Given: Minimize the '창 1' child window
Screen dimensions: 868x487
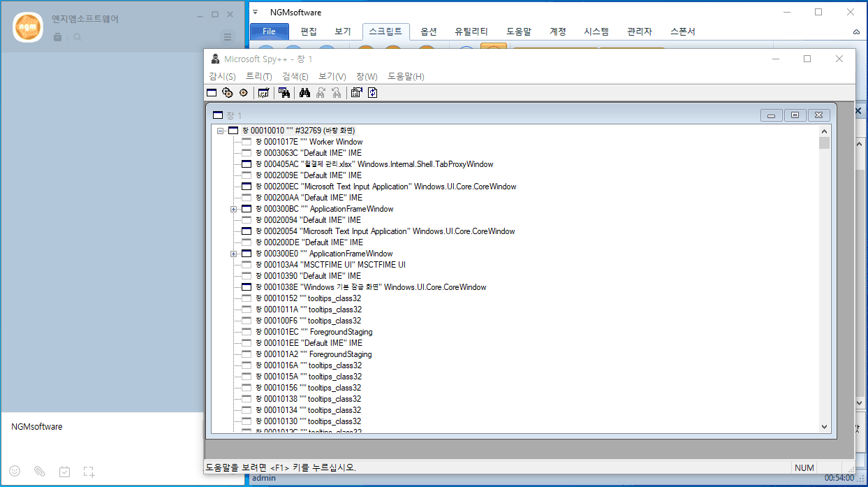Looking at the screenshot, I should [770, 115].
